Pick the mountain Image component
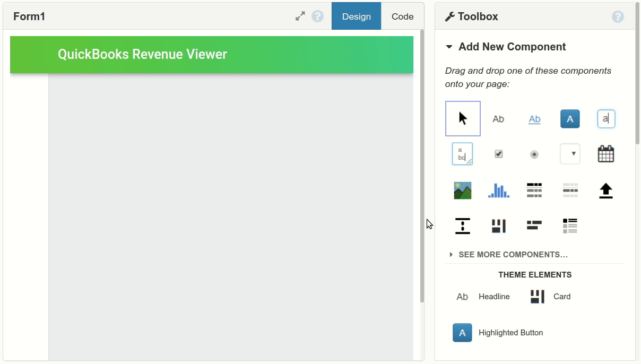The height and width of the screenshot is (364, 641). [x=463, y=190]
